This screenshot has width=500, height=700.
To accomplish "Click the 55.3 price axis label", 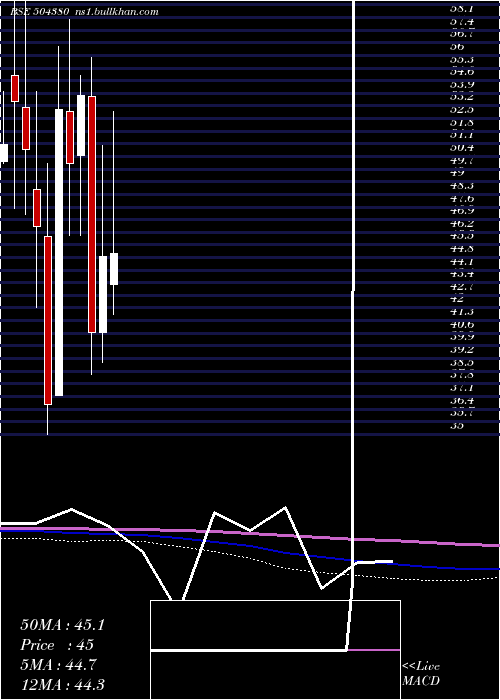I will point(462,59).
